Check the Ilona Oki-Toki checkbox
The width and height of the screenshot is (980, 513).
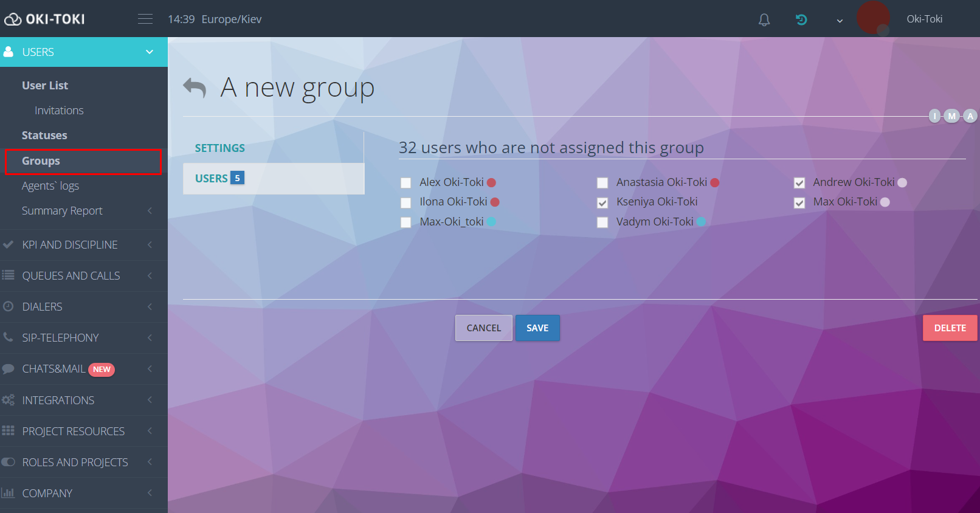[406, 203]
